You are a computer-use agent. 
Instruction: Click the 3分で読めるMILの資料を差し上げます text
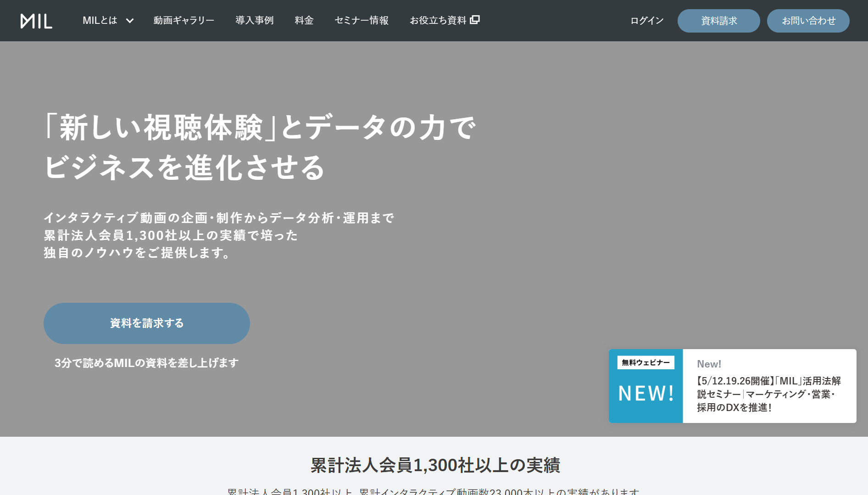click(147, 363)
